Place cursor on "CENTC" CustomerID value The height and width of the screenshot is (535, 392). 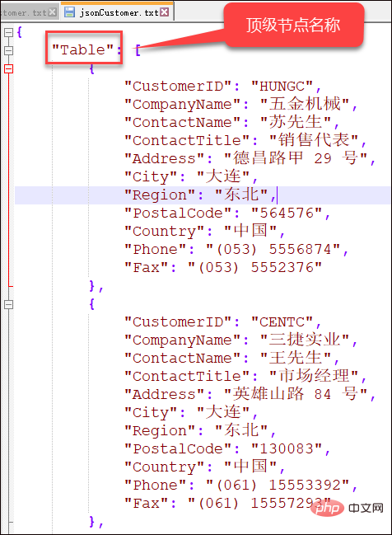[x=282, y=322]
